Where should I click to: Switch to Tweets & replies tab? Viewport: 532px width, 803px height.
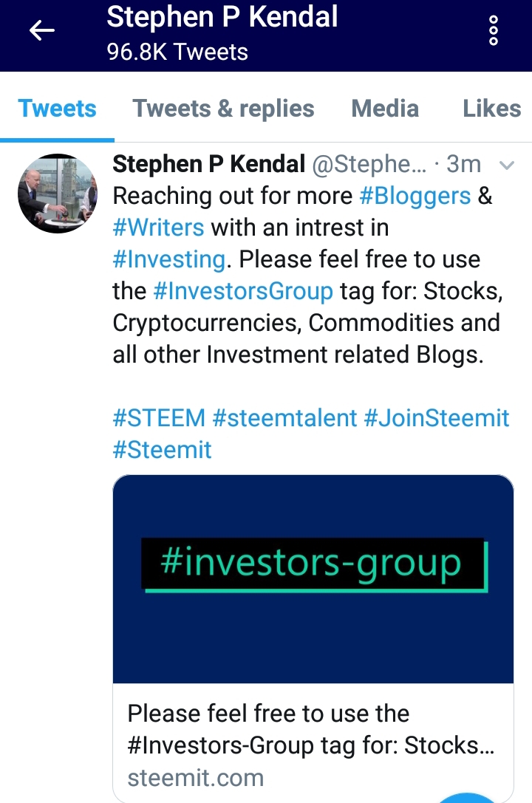[223, 109]
